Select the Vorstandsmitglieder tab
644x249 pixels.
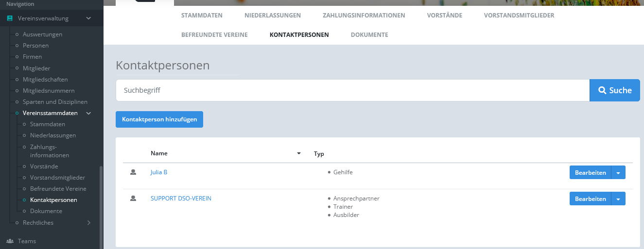point(519,15)
